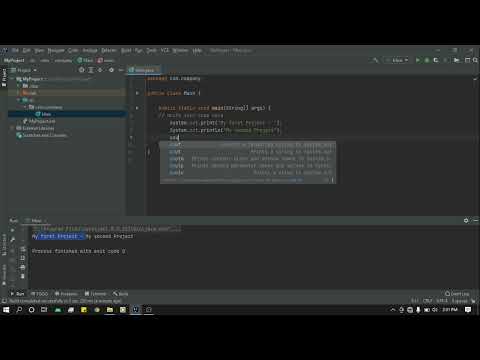This screenshot has height=360, width=480.
Task: Click the green Run button in toolbar
Action: coord(417,60)
